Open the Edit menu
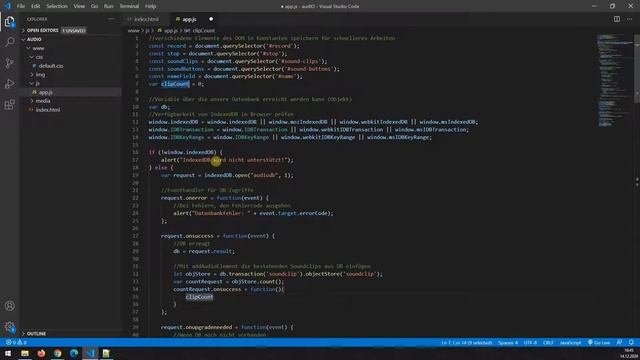 coord(36,6)
